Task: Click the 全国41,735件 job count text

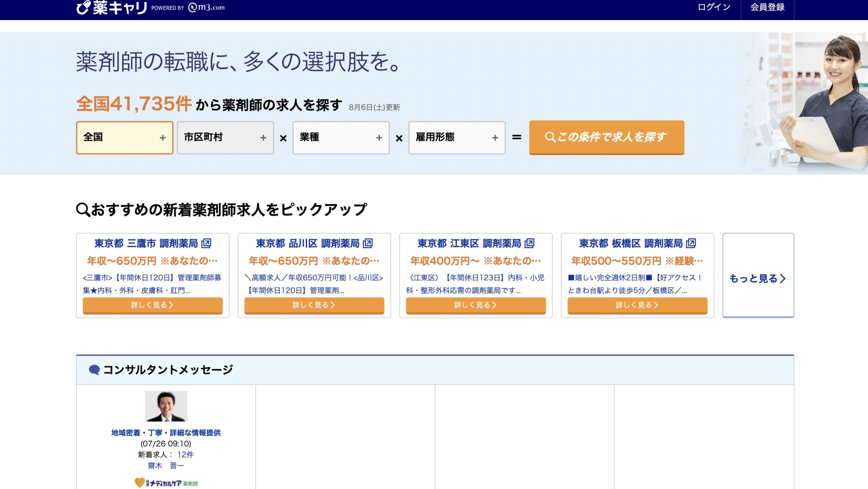Action: click(x=134, y=104)
